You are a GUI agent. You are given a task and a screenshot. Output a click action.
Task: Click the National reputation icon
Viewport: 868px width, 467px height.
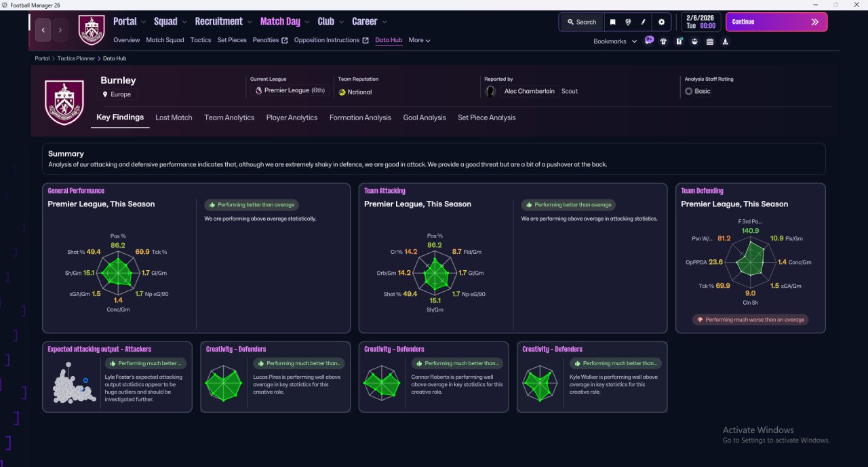342,92
